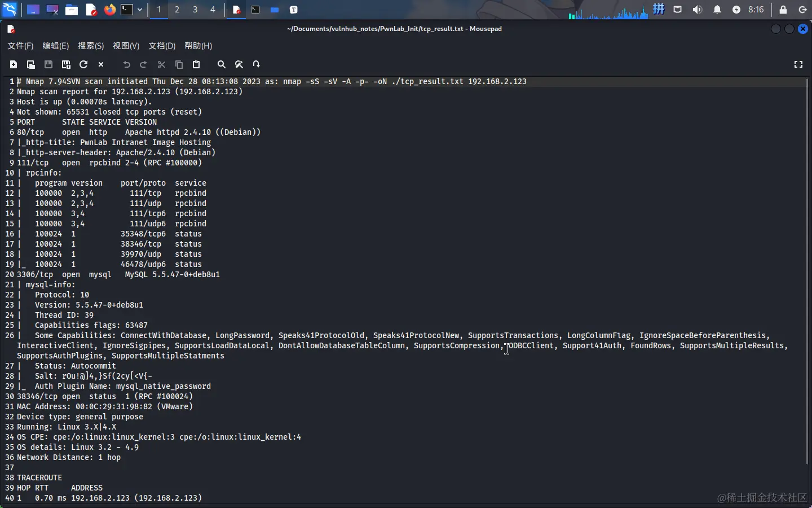Switch to workspace 4

coord(213,10)
